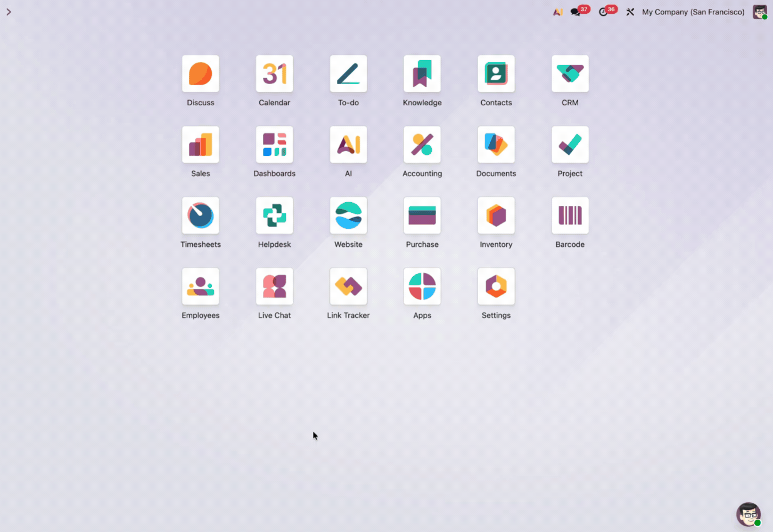
Task: Launch the Barcode app
Action: click(570, 215)
